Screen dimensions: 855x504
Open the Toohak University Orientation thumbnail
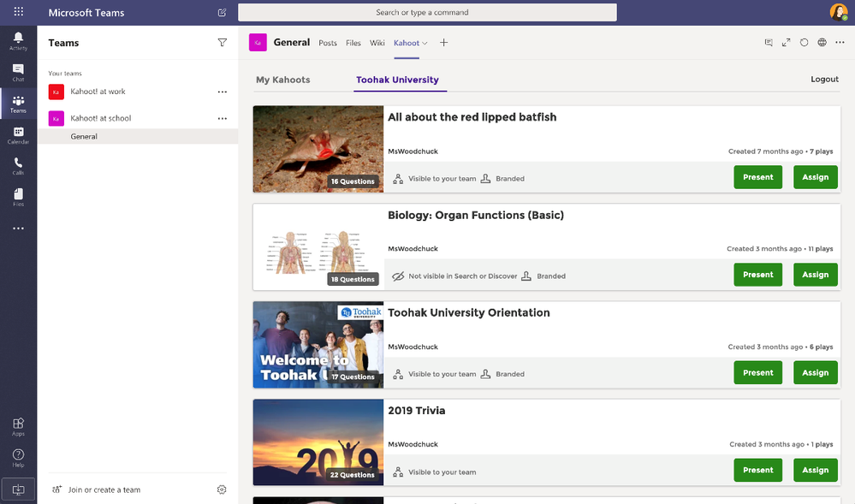(x=318, y=345)
